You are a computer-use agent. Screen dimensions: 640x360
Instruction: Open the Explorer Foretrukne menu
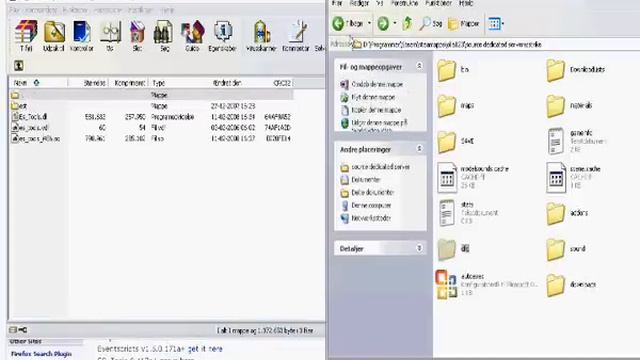404,3
